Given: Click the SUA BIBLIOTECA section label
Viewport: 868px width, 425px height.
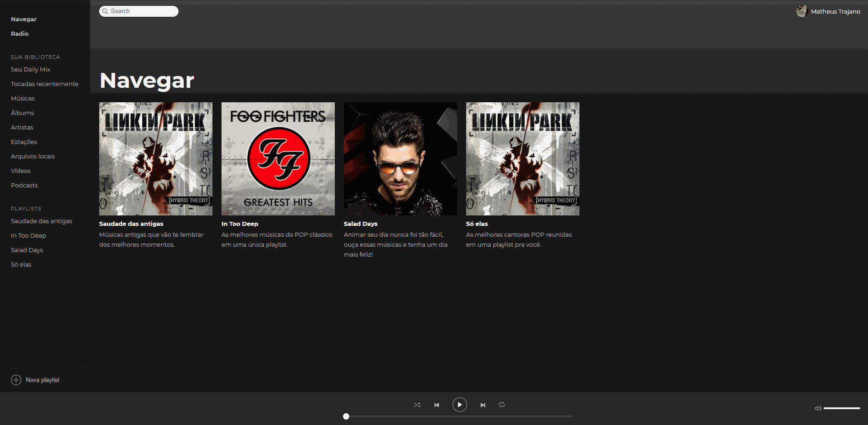Looking at the screenshot, I should pyautogui.click(x=35, y=57).
